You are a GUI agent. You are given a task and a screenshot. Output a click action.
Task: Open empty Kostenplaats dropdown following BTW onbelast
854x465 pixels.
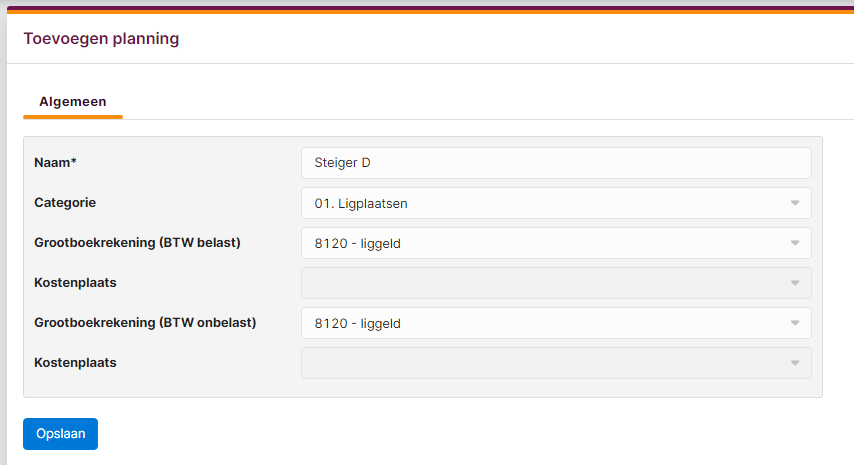[556, 363]
